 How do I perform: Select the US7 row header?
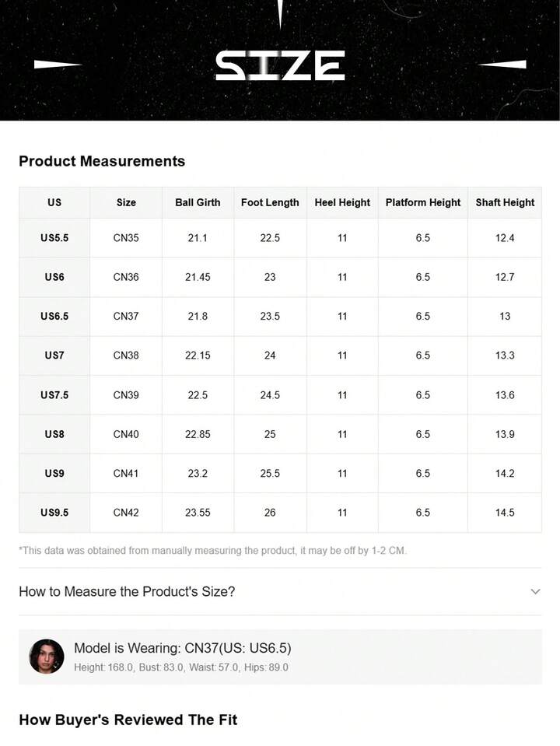[54, 355]
